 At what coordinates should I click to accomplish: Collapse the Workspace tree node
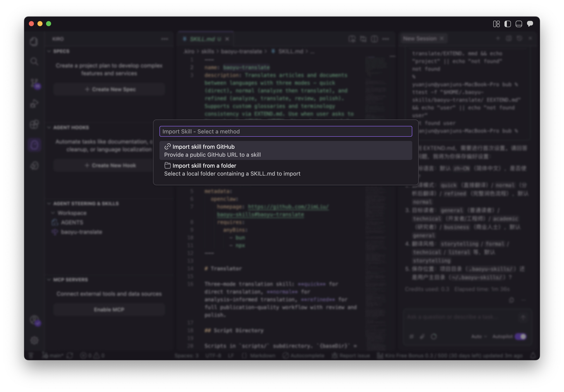pyautogui.click(x=53, y=213)
